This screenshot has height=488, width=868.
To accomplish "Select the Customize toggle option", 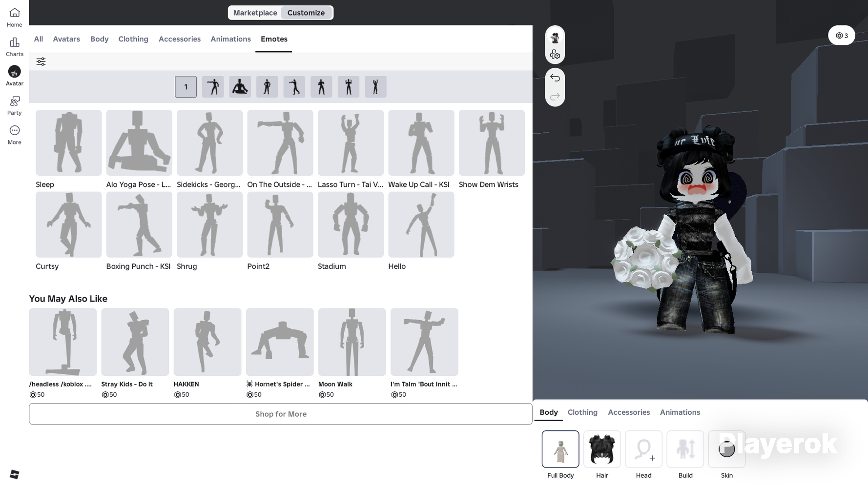I will 306,13.
